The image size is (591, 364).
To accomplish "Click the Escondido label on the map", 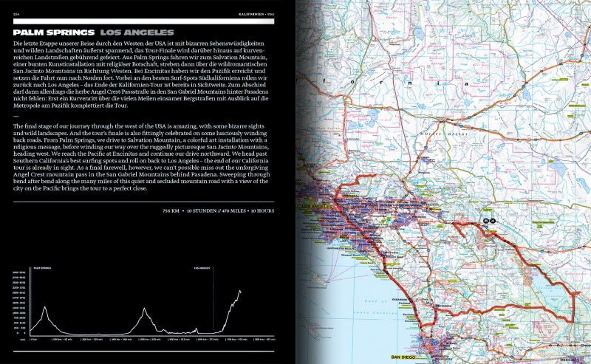I will pos(444,306).
